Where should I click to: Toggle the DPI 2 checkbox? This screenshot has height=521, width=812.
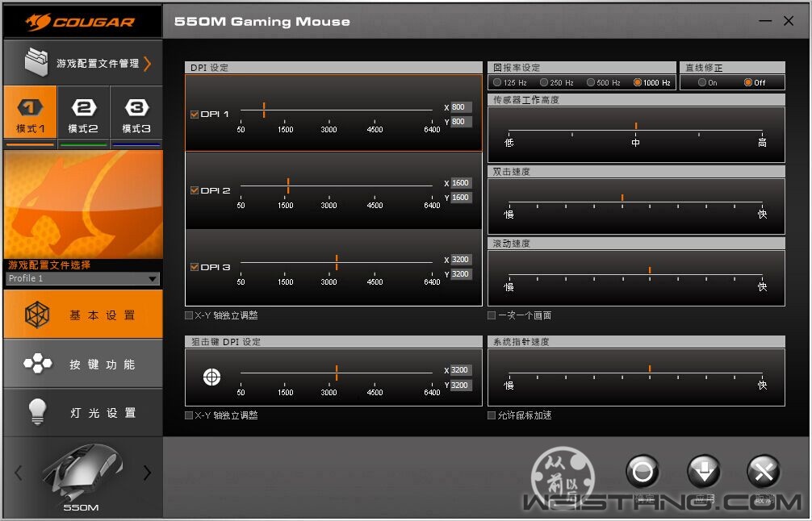[195, 190]
